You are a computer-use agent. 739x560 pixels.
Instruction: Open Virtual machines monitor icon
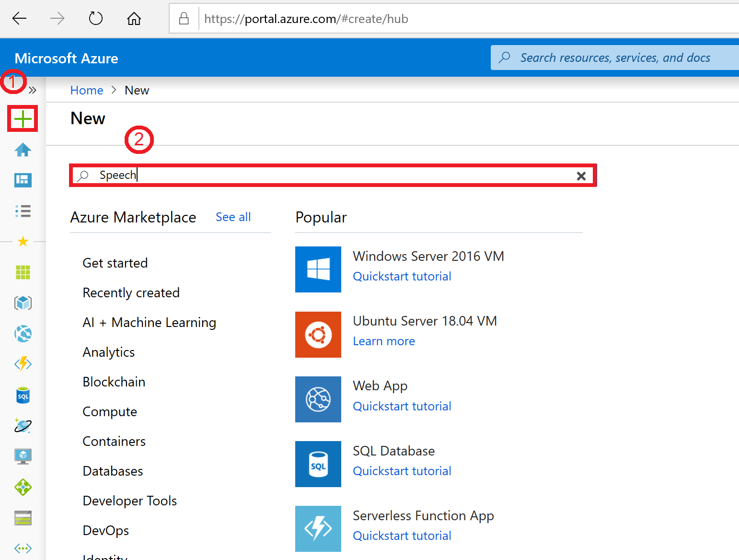click(x=23, y=456)
